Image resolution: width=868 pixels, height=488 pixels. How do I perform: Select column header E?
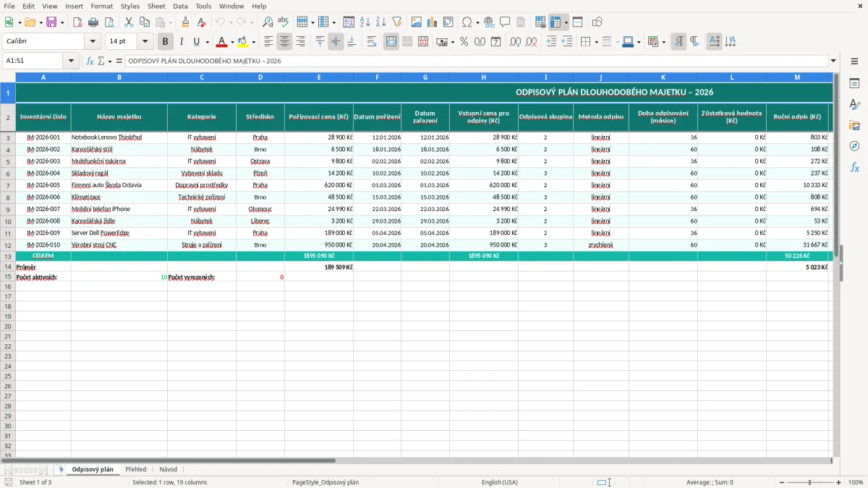(x=319, y=77)
